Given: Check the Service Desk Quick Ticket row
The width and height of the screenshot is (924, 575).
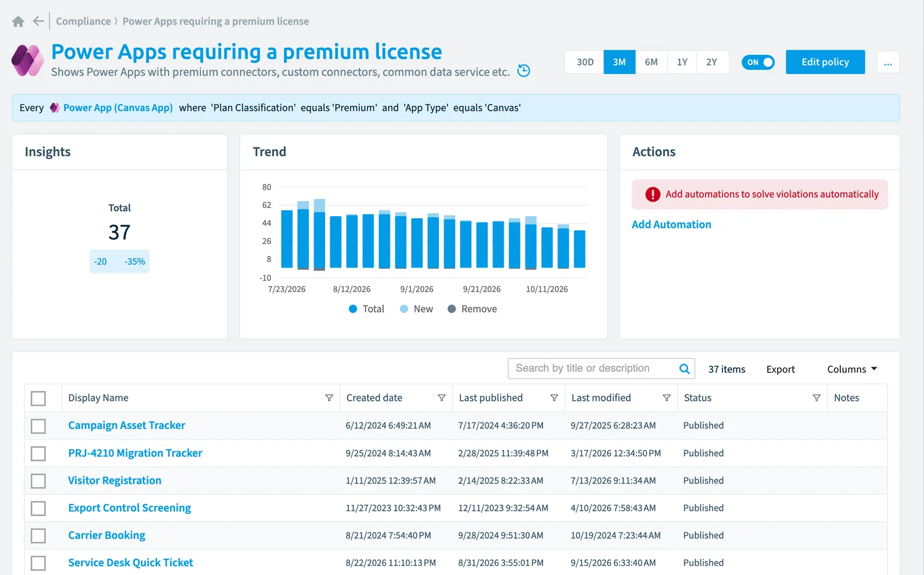Looking at the screenshot, I should [38, 563].
